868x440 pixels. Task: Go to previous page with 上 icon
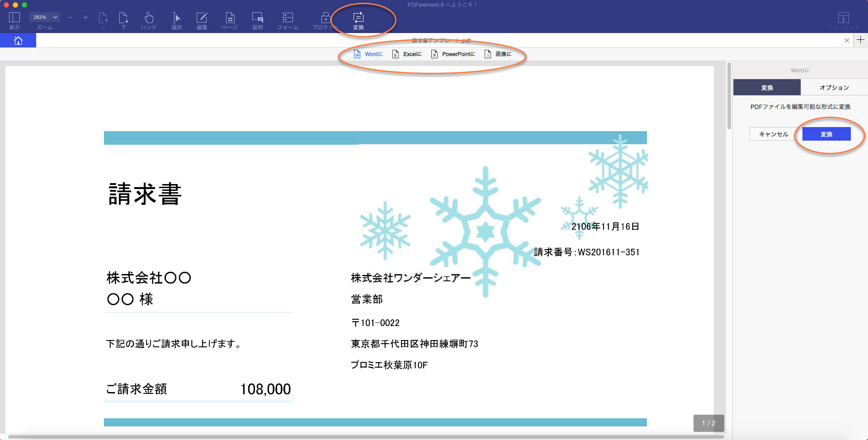(103, 18)
